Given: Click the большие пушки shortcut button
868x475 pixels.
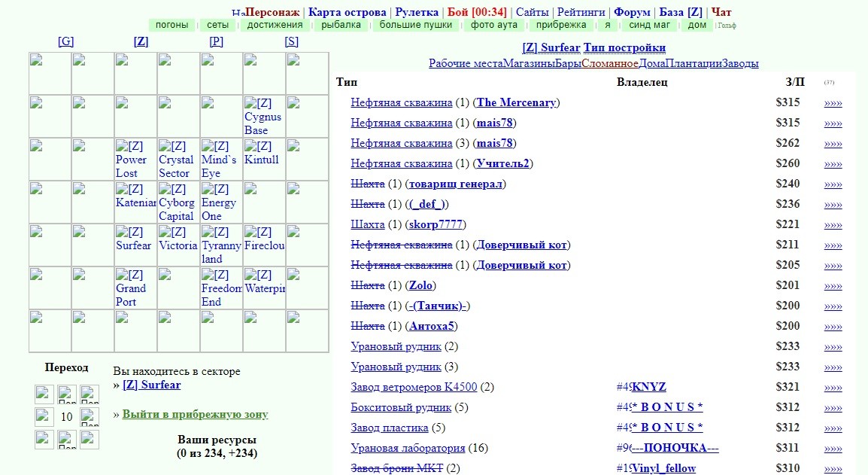Looking at the screenshot, I should point(416,25).
